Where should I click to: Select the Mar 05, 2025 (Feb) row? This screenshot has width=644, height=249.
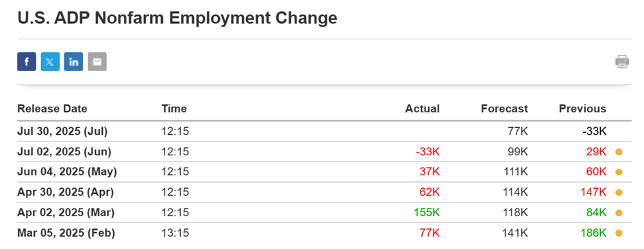(324, 233)
